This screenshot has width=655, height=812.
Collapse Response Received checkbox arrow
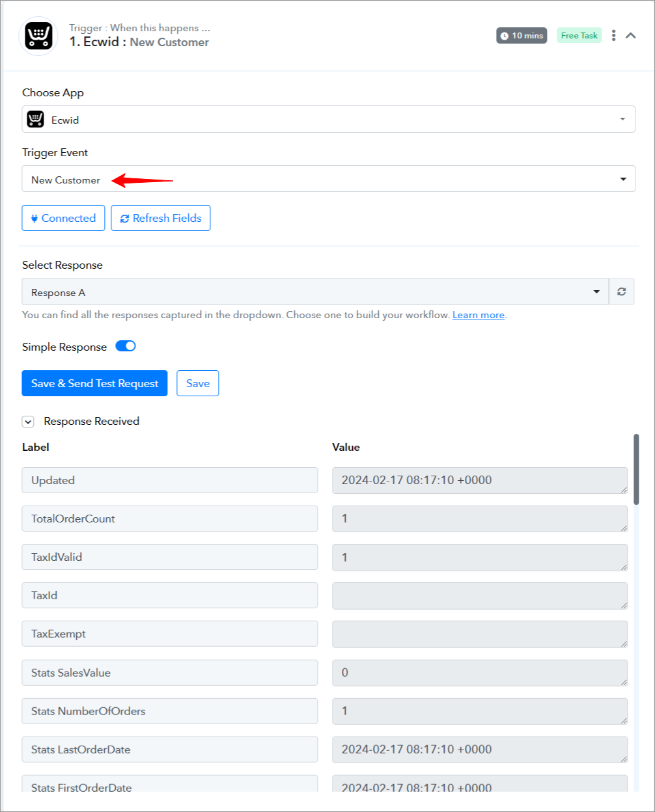[28, 422]
